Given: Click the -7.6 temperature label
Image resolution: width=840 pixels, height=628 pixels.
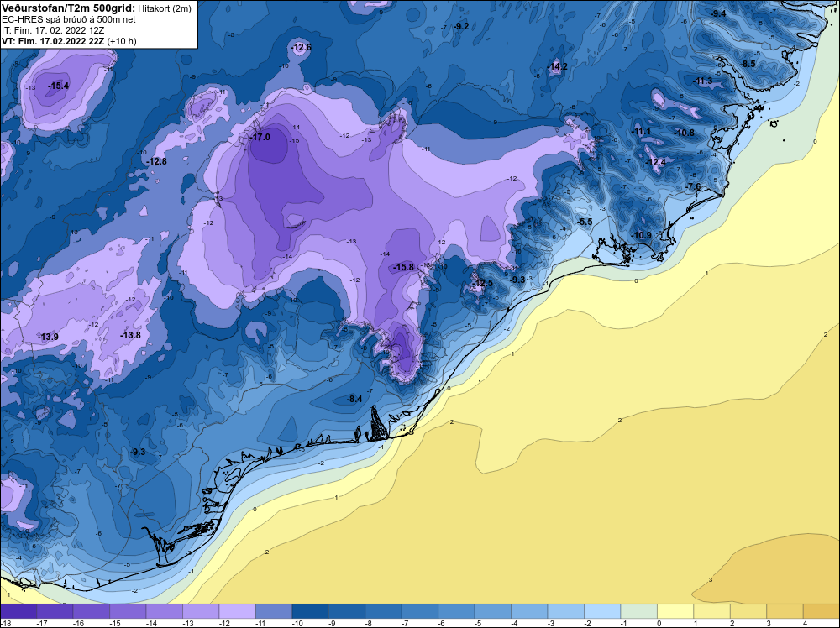Looking at the screenshot, I should point(693,186).
